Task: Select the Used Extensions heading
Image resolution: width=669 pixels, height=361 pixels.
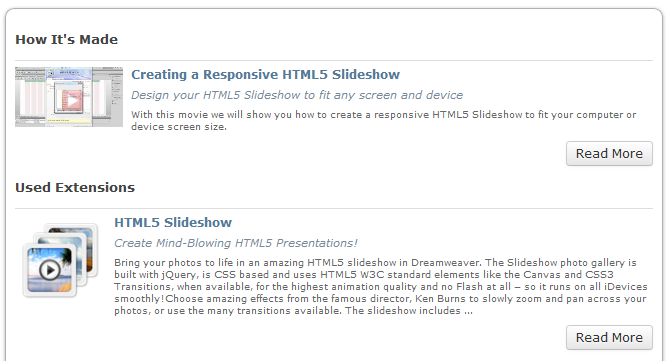Action: click(75, 187)
